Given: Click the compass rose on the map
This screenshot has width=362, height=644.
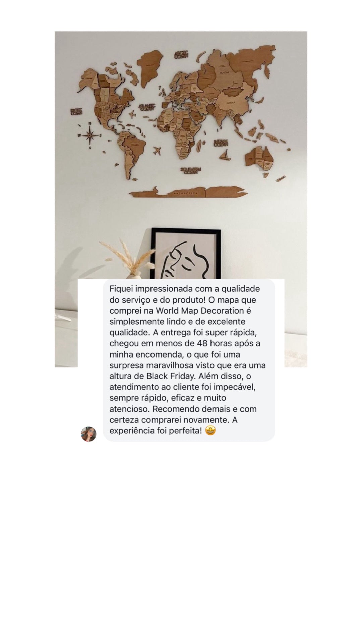Looking at the screenshot, I should point(90,136).
